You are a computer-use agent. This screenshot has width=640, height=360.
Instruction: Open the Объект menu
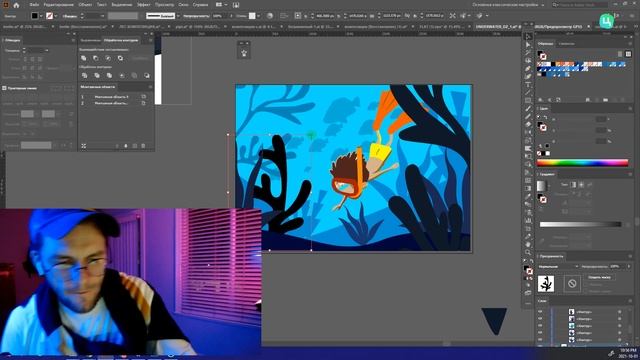(x=85, y=5)
